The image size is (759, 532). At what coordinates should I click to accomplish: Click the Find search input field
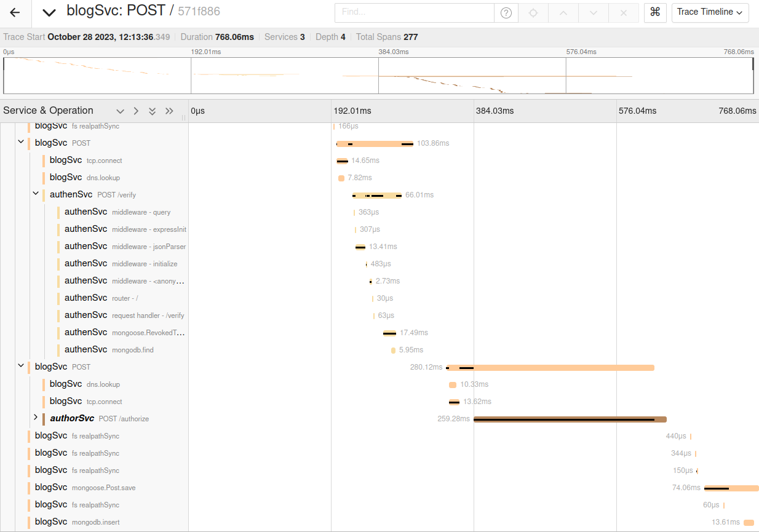[x=414, y=12]
